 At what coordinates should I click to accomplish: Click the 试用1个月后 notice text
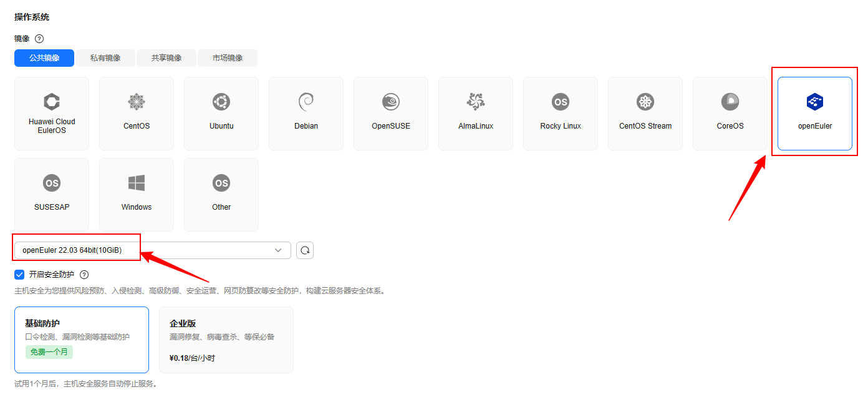tap(85, 384)
